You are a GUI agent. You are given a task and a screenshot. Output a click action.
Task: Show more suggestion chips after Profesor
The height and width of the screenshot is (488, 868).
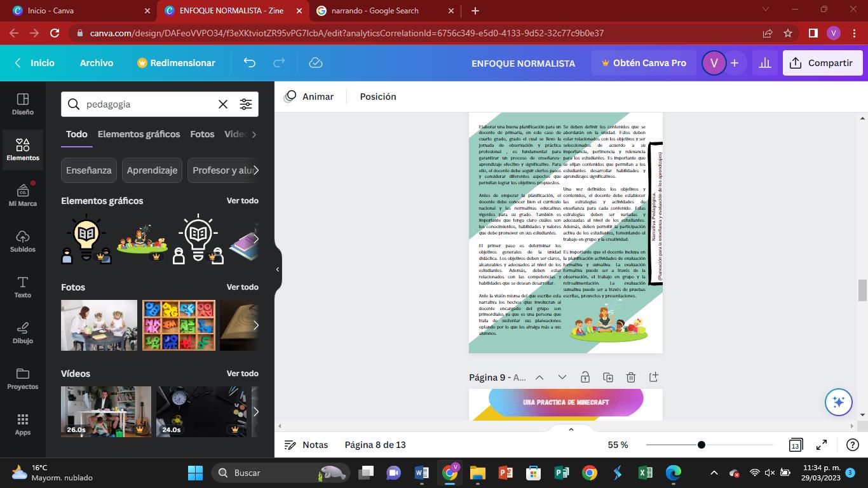pyautogui.click(x=255, y=170)
